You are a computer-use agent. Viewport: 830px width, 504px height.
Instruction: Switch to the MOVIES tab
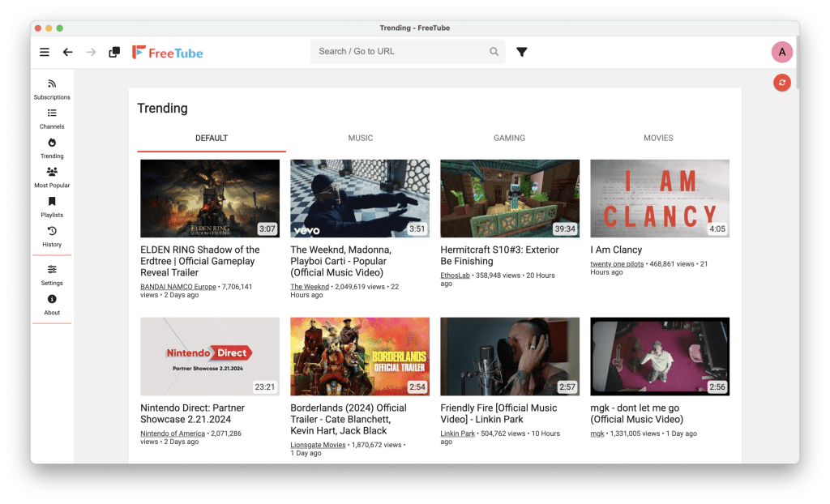658,139
